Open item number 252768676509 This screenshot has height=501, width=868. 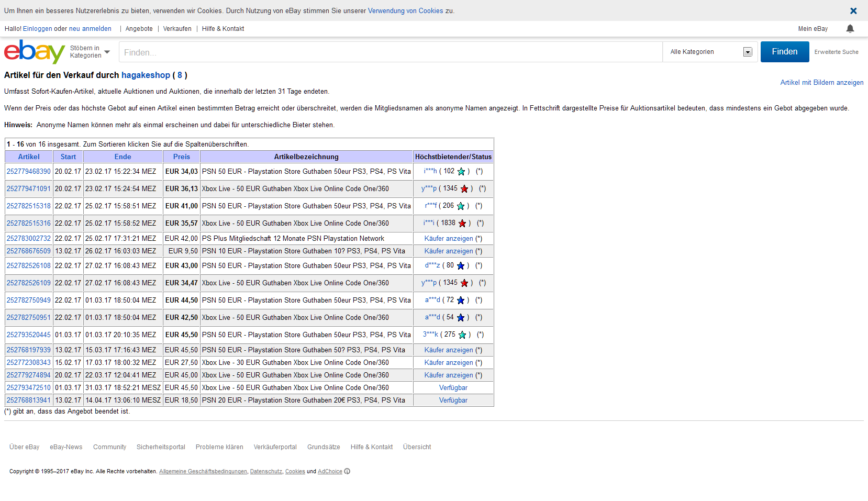tap(29, 251)
